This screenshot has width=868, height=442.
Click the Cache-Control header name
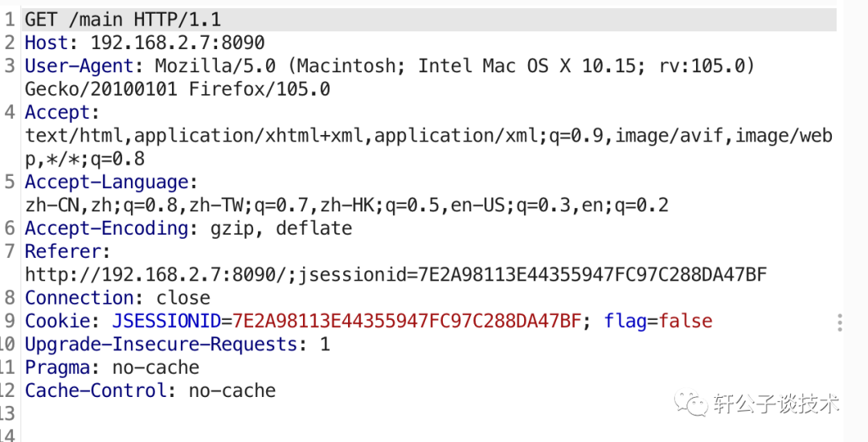point(99,391)
